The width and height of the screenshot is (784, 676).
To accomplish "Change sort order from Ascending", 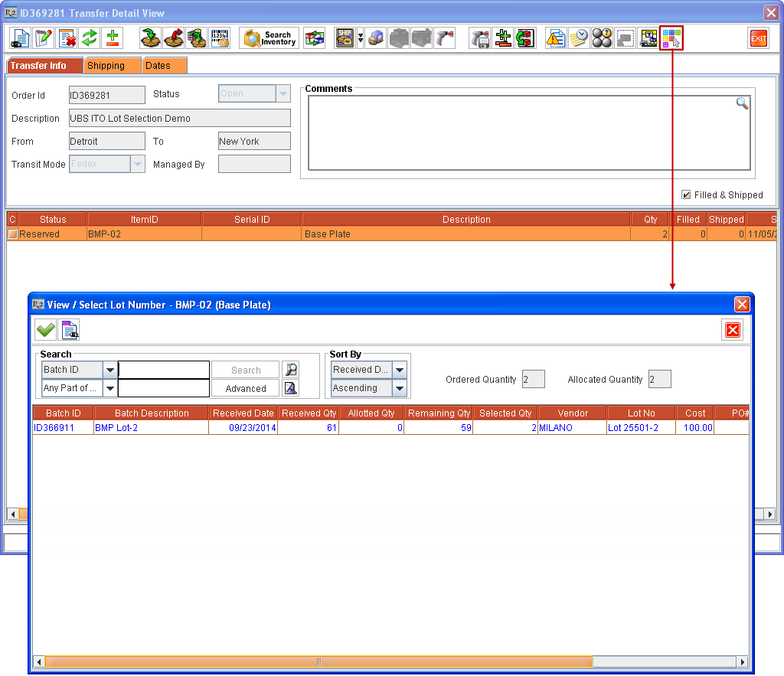I will 399,388.
